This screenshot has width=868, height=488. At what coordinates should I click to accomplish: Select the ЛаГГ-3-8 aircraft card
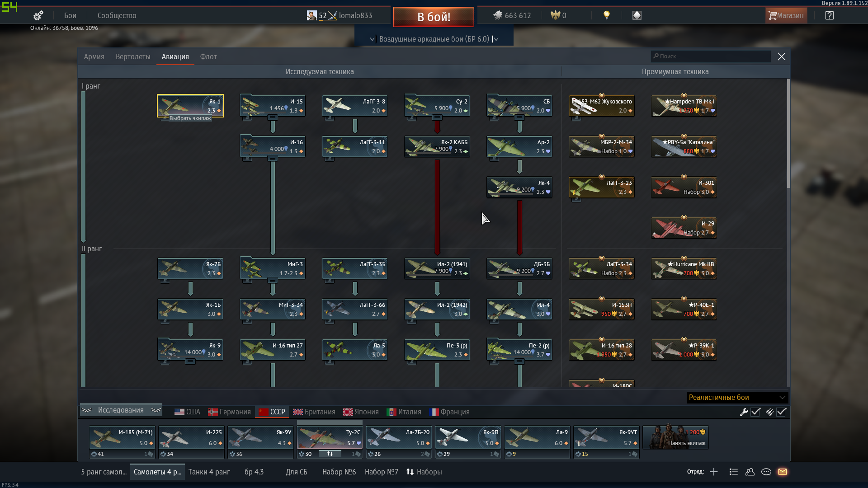click(x=355, y=106)
